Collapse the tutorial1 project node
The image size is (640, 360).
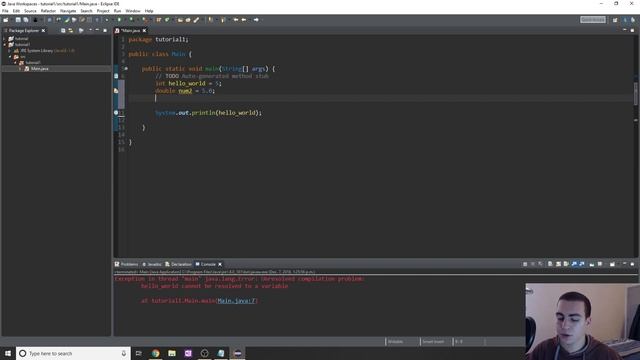click(4, 44)
